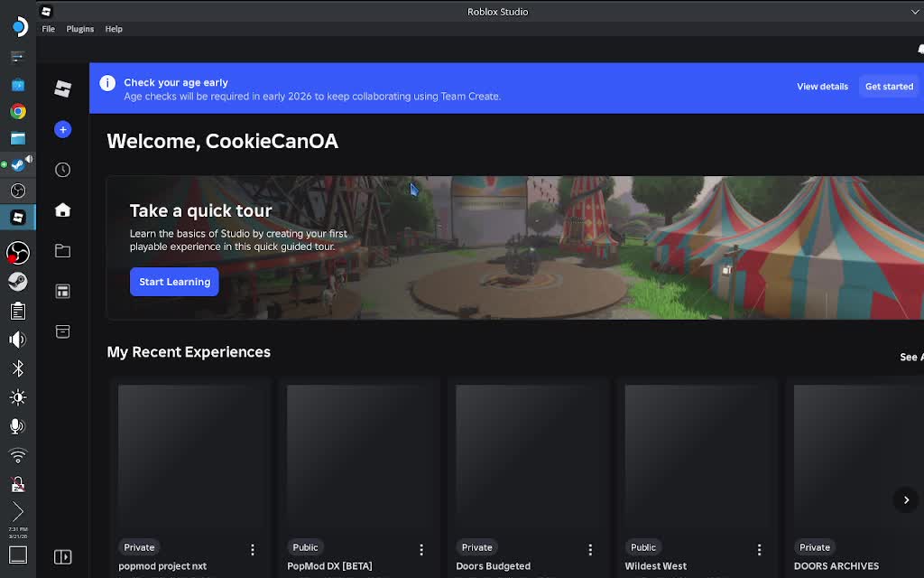924x578 pixels.
Task: Expand the hidden tray icons chevron
Action: (x=17, y=511)
